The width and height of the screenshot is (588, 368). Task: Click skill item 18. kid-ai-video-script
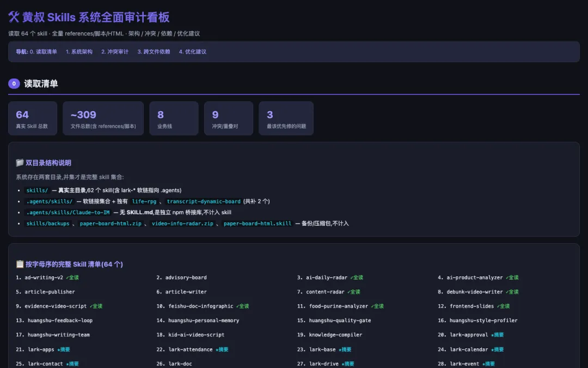click(x=190, y=335)
